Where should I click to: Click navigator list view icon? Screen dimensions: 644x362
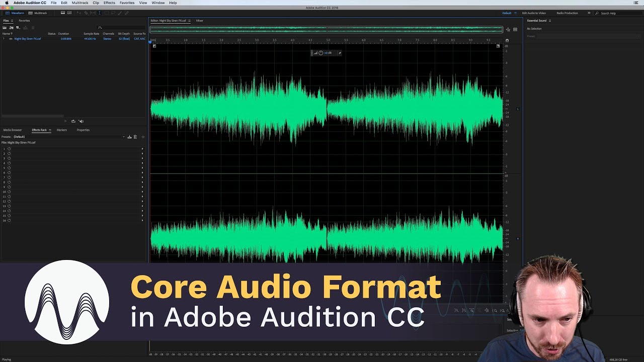(x=515, y=30)
